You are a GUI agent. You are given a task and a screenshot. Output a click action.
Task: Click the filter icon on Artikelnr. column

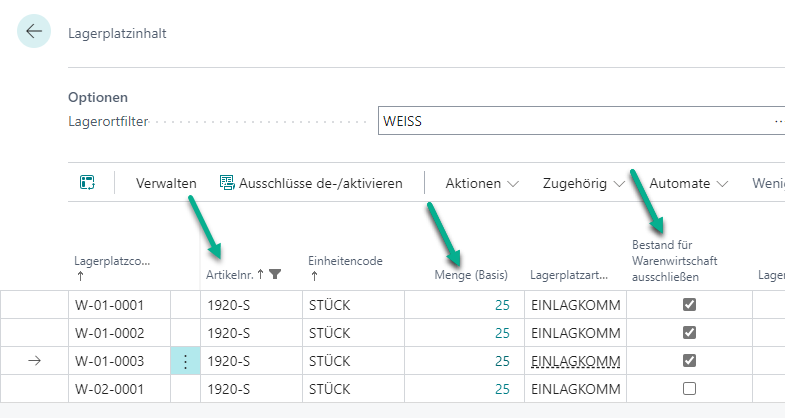[276, 274]
